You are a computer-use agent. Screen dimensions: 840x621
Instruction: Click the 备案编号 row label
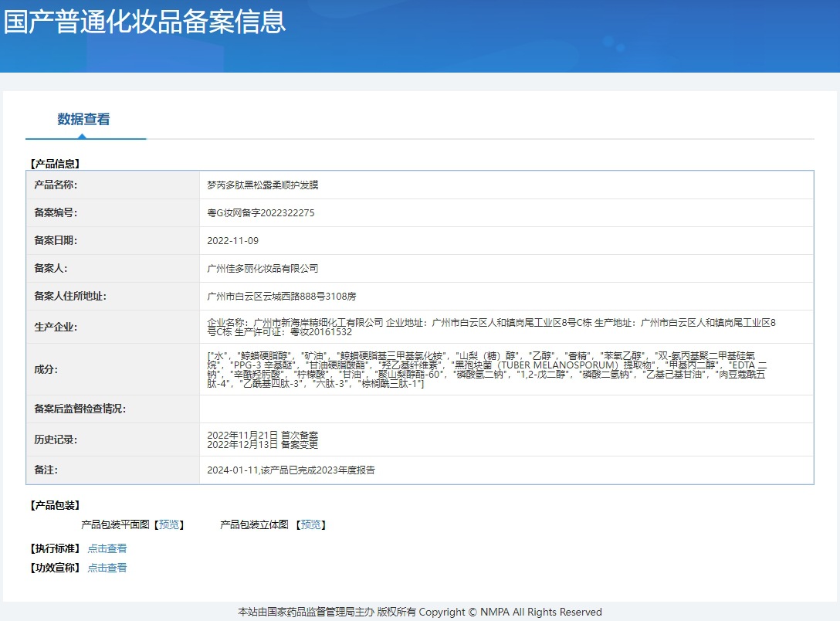click(x=56, y=212)
